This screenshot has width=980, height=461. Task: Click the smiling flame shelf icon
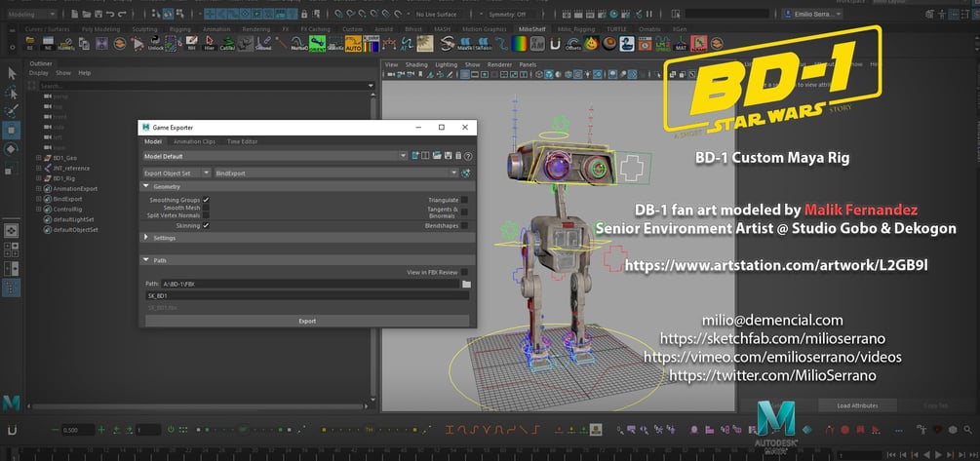pyautogui.click(x=591, y=43)
